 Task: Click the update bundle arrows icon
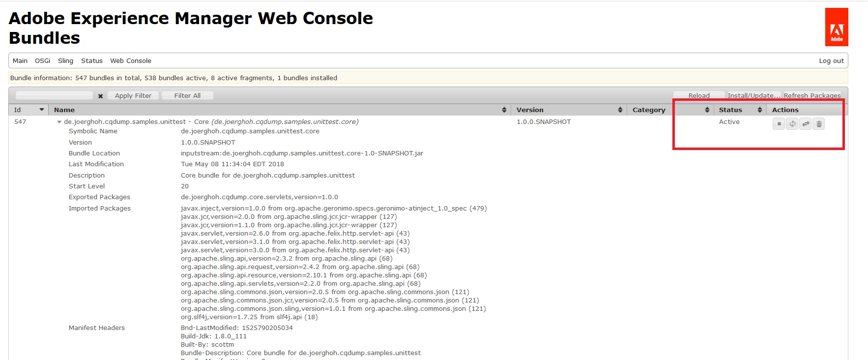click(806, 124)
